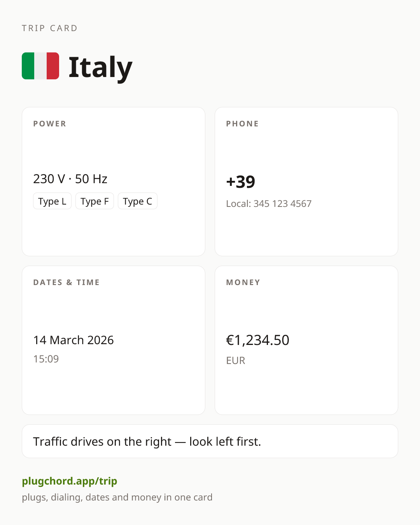Click the PHONE card heading
Screen dimensions: 420x525
(242, 124)
